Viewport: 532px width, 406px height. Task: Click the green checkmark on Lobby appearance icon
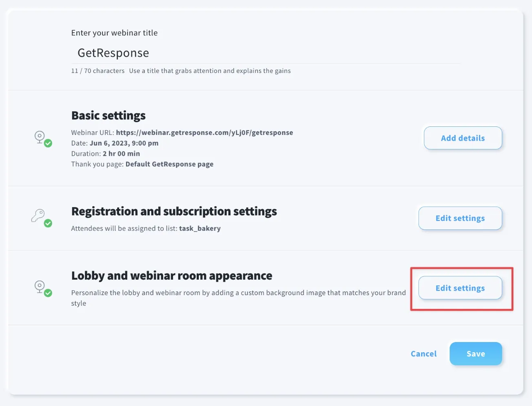pyautogui.click(x=48, y=293)
